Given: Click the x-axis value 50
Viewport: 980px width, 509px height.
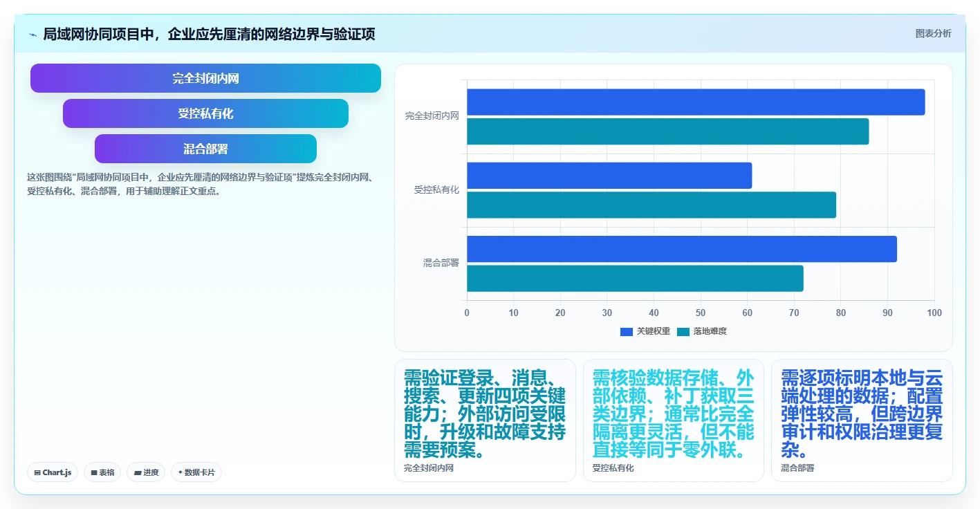Looking at the screenshot, I should click(x=701, y=313).
